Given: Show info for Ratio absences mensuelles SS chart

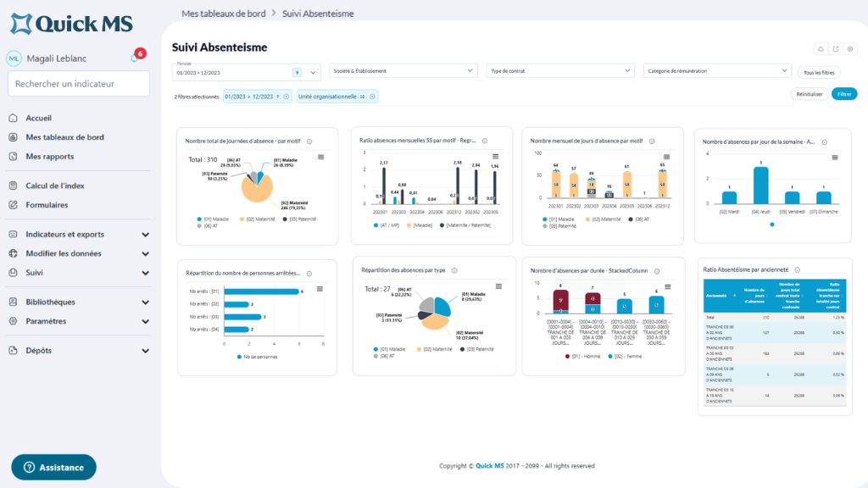Looking at the screenshot, I should pyautogui.click(x=484, y=141).
